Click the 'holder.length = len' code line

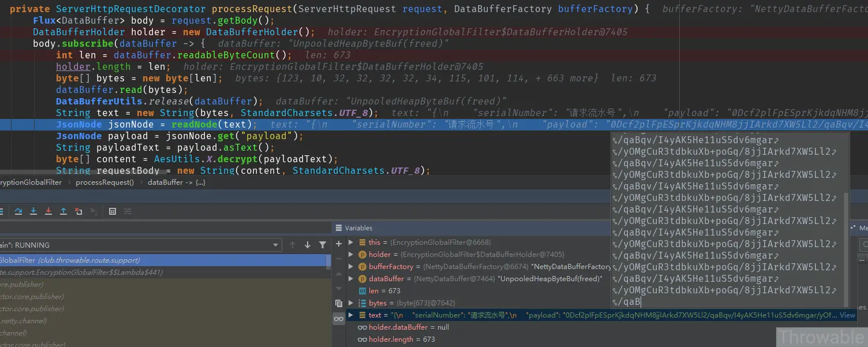(113, 66)
